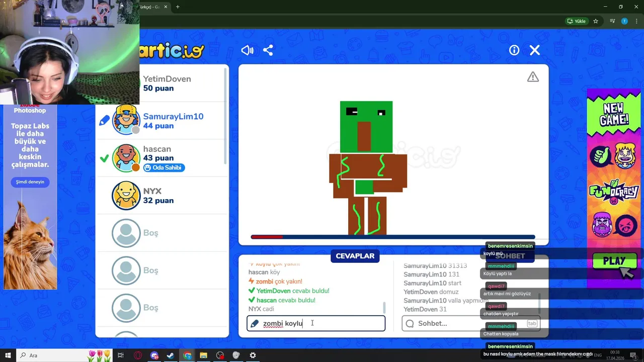Click the green checkmark beside hascan
This screenshot has height=362, width=644.
[104, 158]
